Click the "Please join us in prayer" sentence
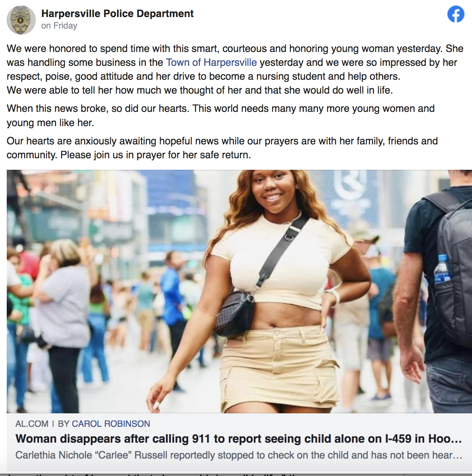 pyautogui.click(x=155, y=155)
